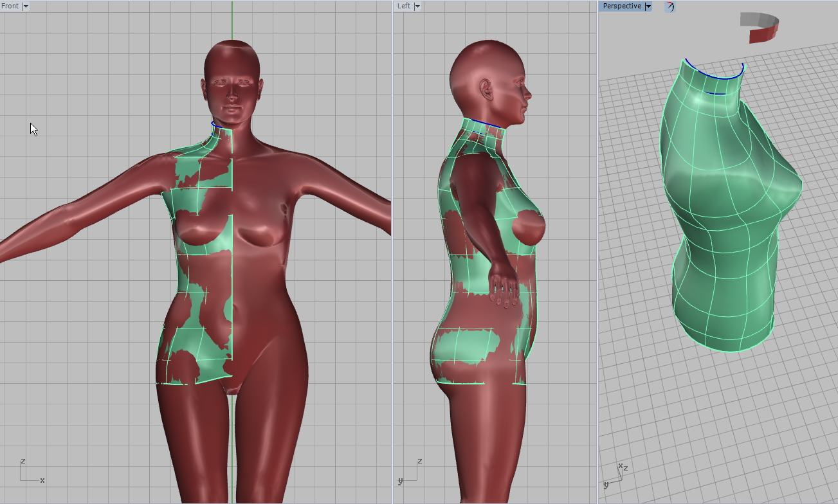Click the Left viewport title label
Image resolution: width=838 pixels, height=504 pixels.
tap(404, 6)
